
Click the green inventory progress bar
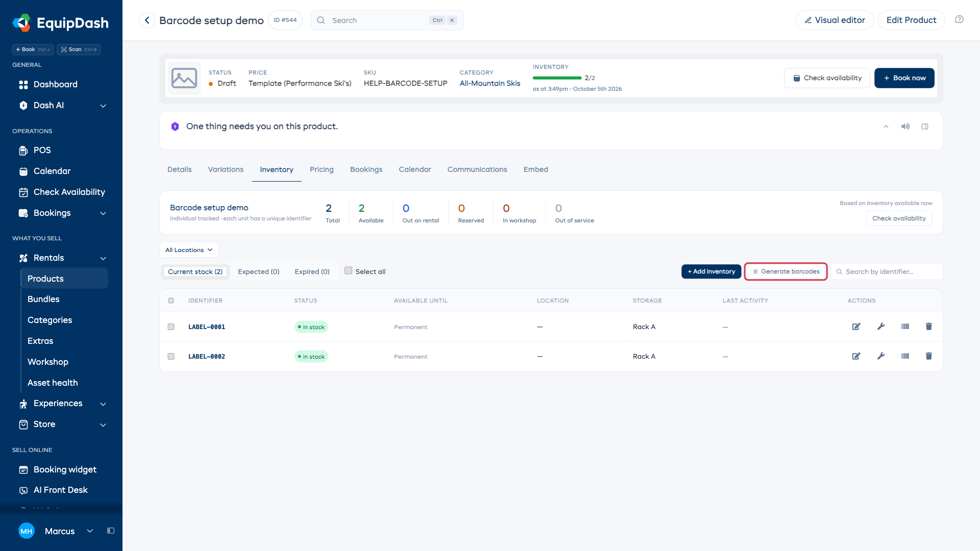click(x=557, y=78)
